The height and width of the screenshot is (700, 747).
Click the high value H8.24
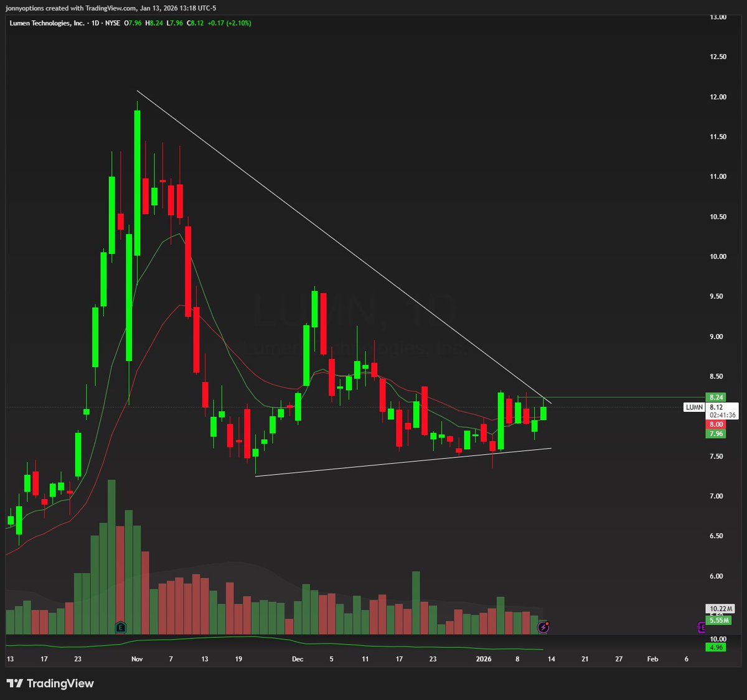point(154,23)
